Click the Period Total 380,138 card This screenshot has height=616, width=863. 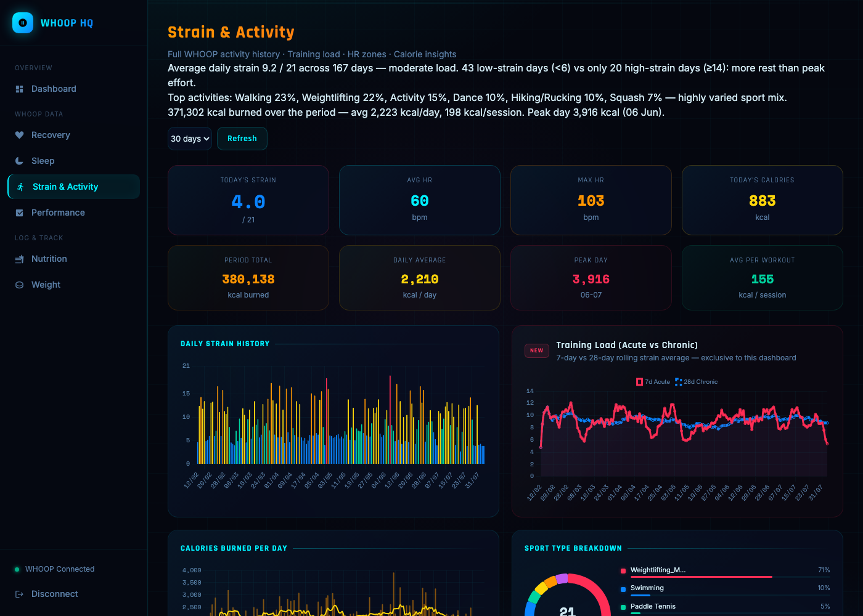pos(248,278)
